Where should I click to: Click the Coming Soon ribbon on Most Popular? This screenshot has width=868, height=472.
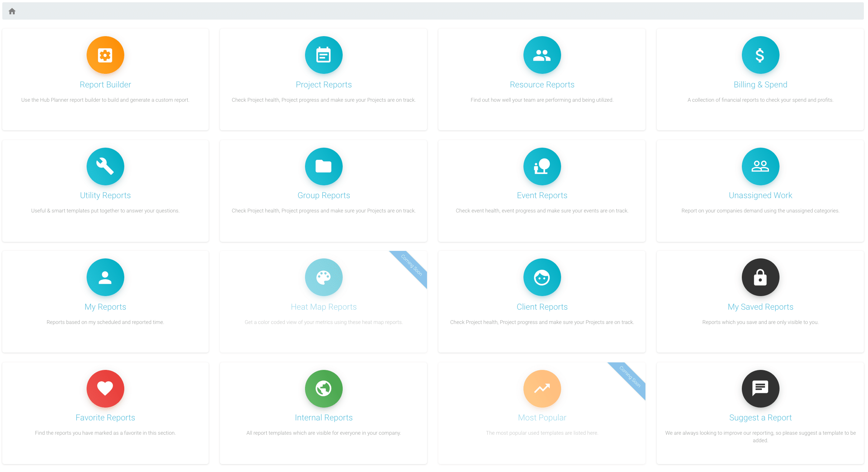[630, 377]
